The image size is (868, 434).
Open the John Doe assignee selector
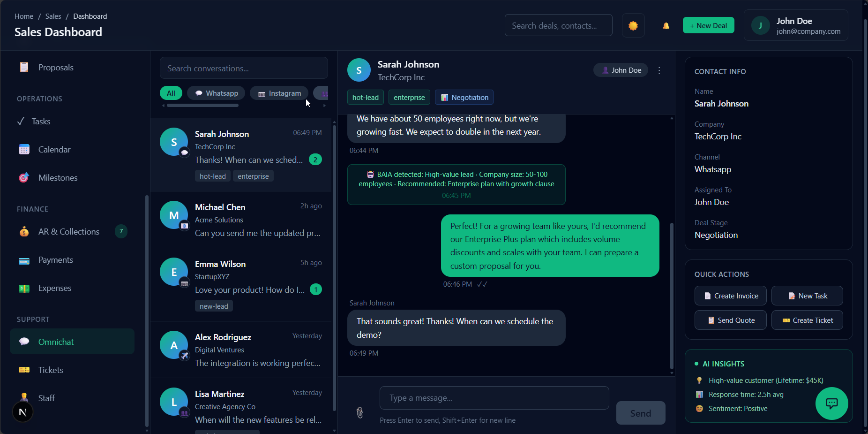click(x=620, y=70)
